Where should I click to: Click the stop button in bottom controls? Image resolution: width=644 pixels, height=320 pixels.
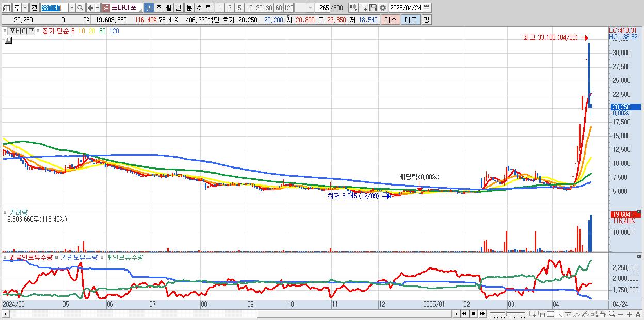473,314
